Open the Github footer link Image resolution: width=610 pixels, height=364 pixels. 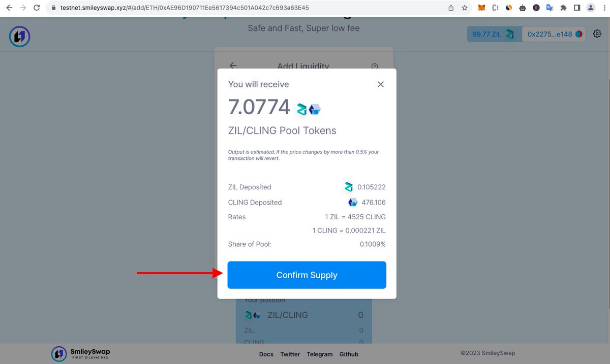tap(349, 354)
